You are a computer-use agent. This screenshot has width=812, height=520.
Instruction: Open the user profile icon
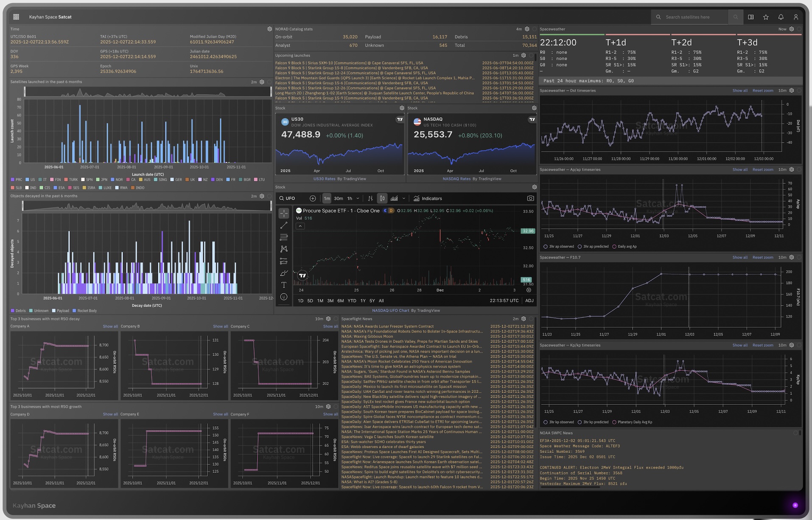pyautogui.click(x=796, y=17)
